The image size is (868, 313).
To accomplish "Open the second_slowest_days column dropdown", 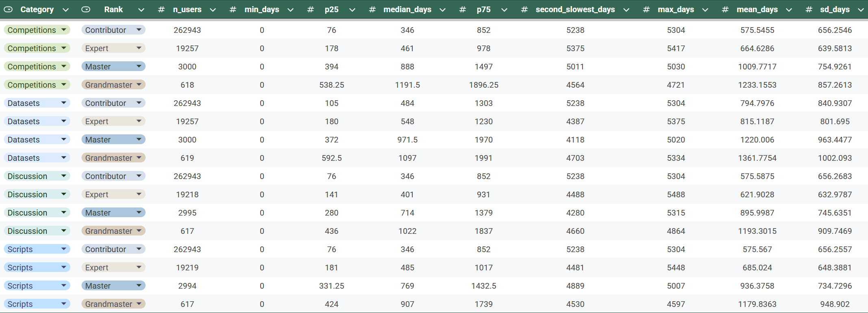I will 626,10.
